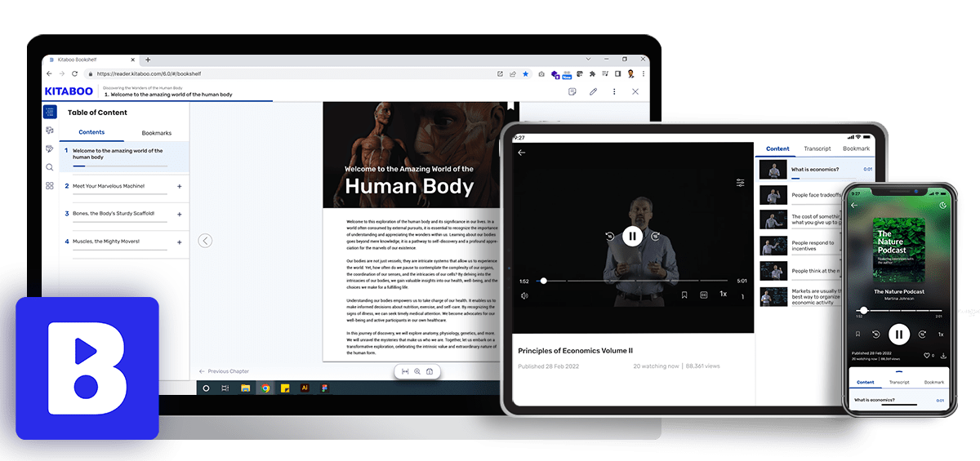Open the three-dot more options menu in reader
The height and width of the screenshot is (461, 980).
click(613, 91)
